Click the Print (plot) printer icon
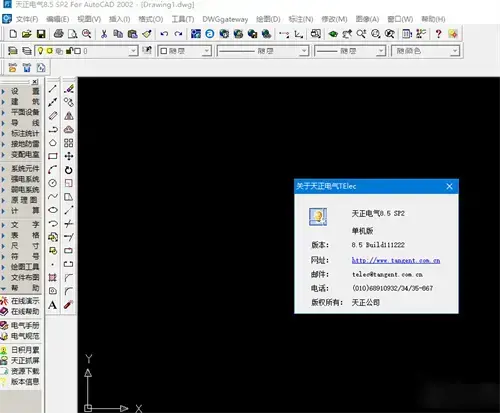This screenshot has width=500, height=413. click(x=59, y=34)
